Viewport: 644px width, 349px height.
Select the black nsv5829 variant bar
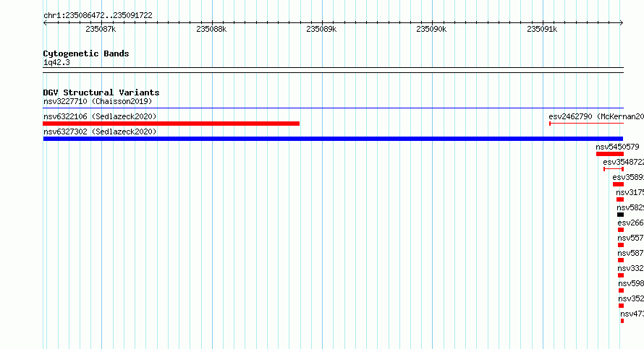[620, 215]
